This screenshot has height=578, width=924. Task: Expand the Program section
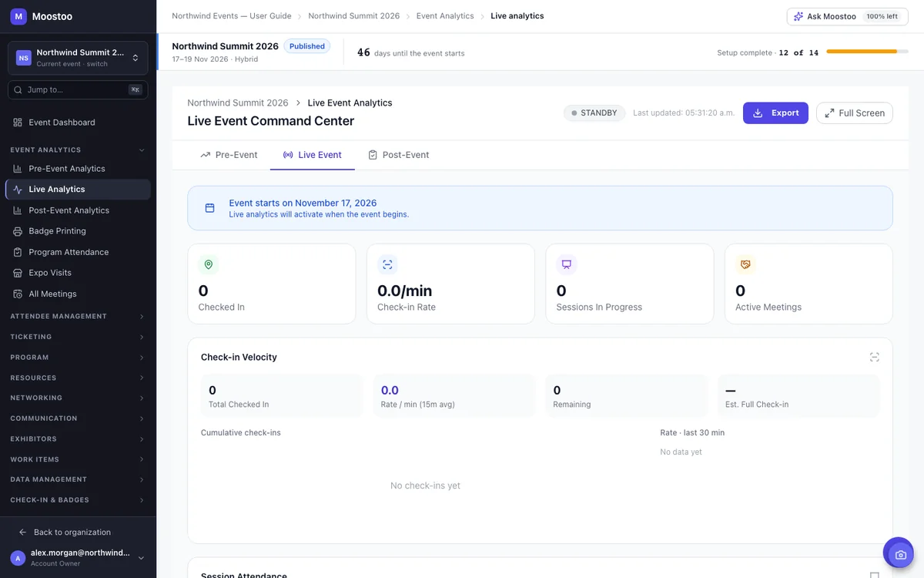tap(78, 358)
